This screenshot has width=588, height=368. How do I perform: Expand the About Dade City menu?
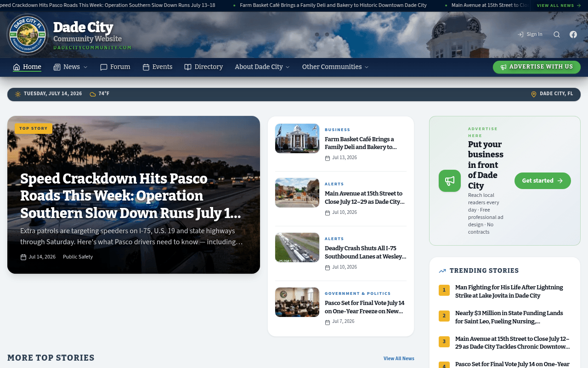(262, 67)
